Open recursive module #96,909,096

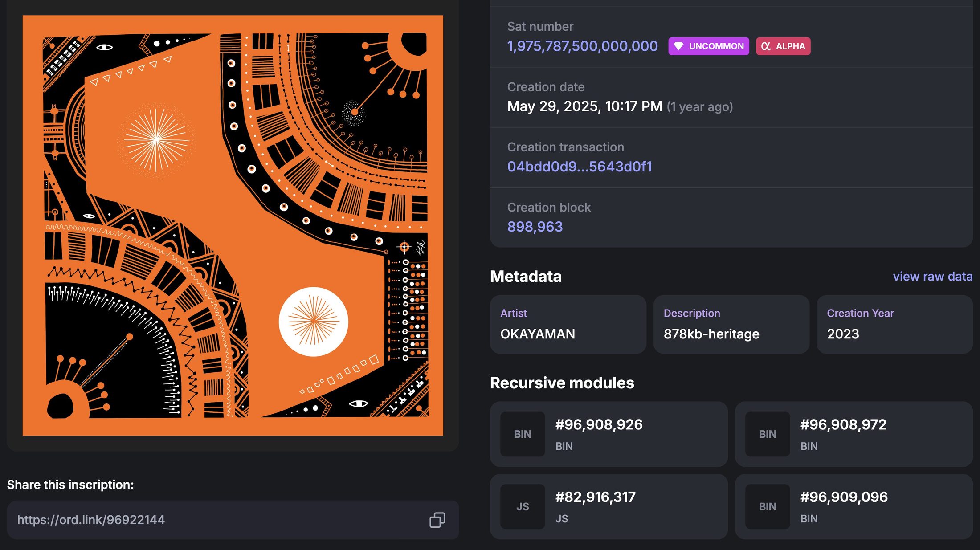pyautogui.click(x=853, y=506)
